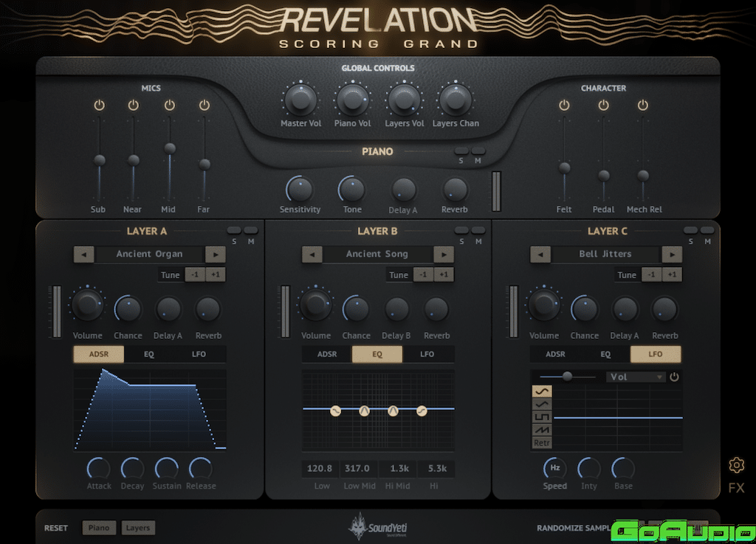
Task: Open the FX panel
Action: [x=736, y=488]
